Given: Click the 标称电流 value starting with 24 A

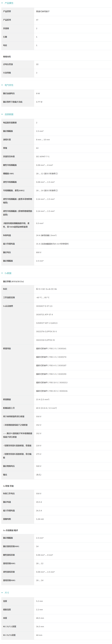Looking at the screenshot, I should (46, 236).
